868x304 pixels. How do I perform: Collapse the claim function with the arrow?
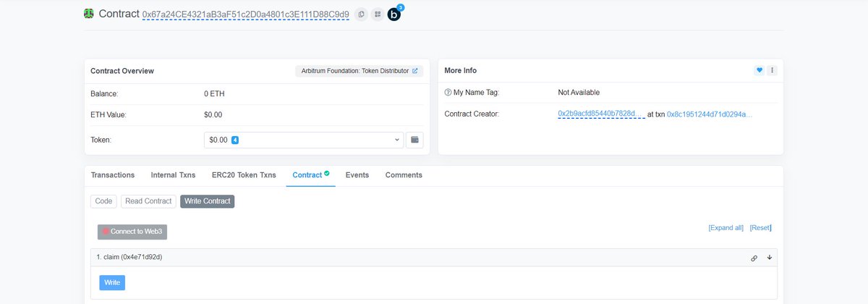770,258
